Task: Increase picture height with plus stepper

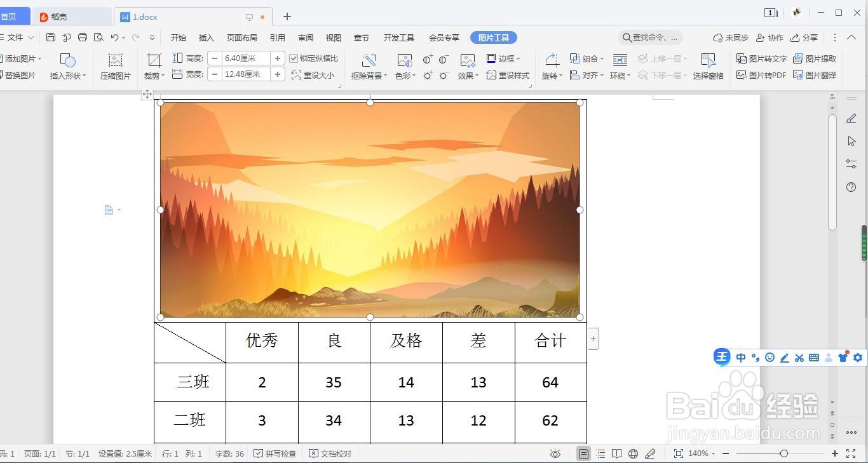Action: 278,58
